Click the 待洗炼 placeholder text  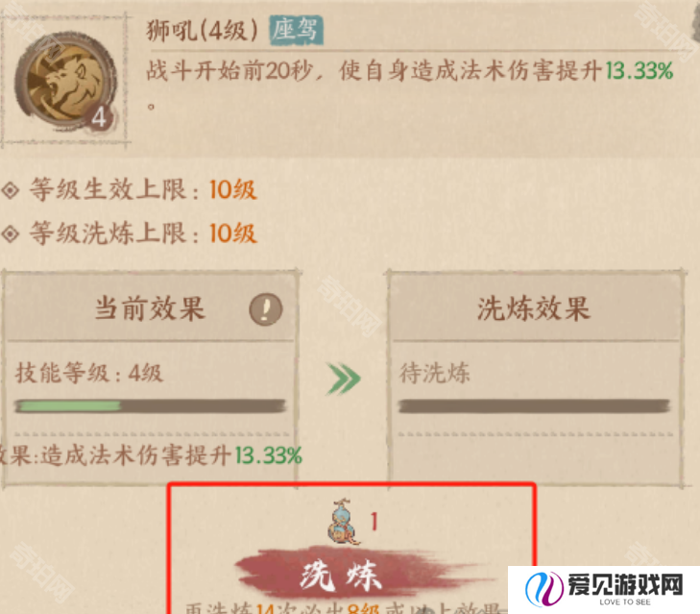435,373
